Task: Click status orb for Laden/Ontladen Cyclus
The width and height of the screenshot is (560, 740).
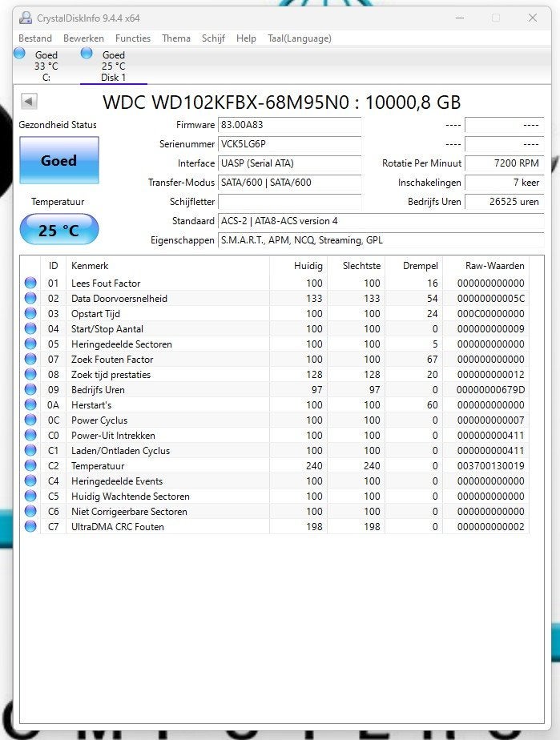Action: point(30,450)
